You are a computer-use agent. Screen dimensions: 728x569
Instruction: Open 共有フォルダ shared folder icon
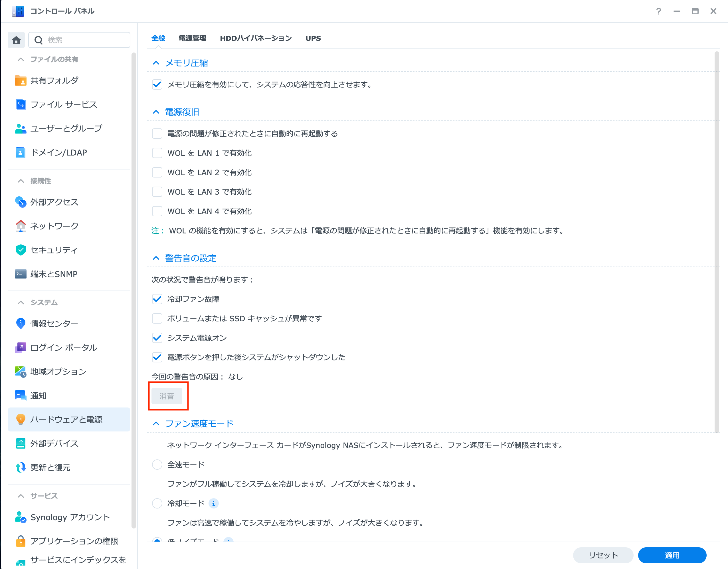pyautogui.click(x=21, y=81)
